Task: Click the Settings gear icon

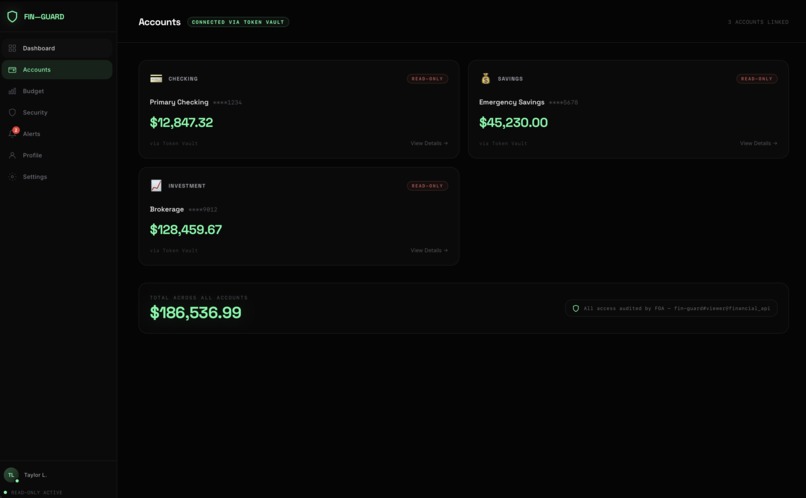Action: [x=12, y=177]
